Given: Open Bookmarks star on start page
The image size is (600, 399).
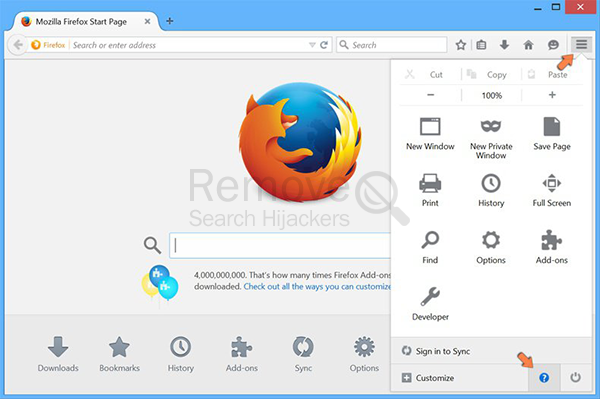Looking at the screenshot, I should pyautogui.click(x=119, y=354).
